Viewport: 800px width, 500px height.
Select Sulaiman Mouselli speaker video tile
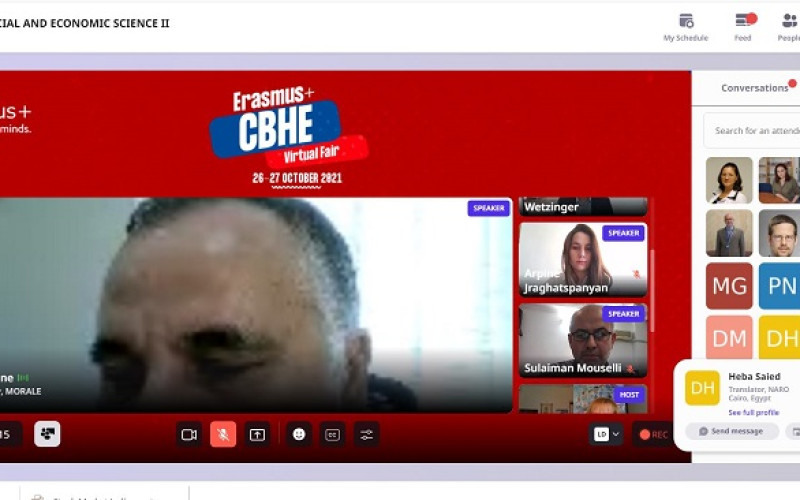pyautogui.click(x=582, y=341)
